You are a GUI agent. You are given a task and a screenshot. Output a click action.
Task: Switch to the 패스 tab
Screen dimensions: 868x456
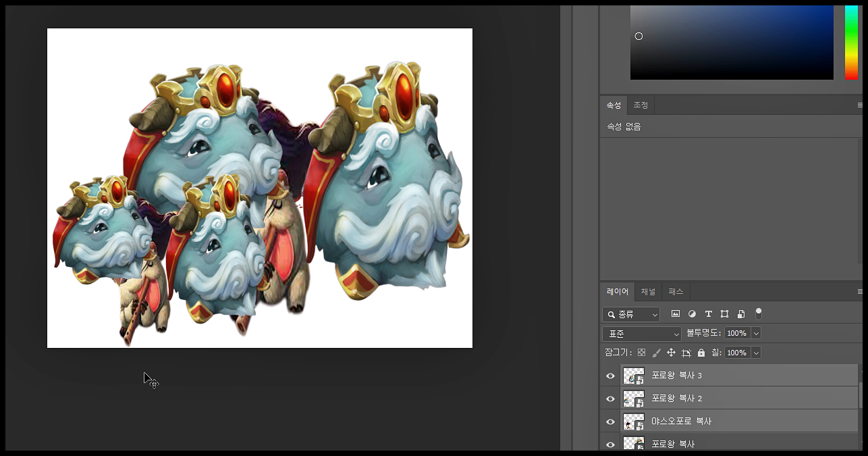tap(676, 292)
